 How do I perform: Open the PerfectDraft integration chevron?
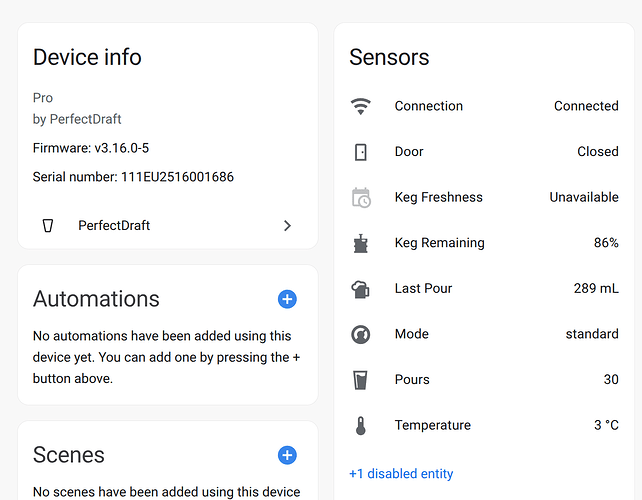287,226
